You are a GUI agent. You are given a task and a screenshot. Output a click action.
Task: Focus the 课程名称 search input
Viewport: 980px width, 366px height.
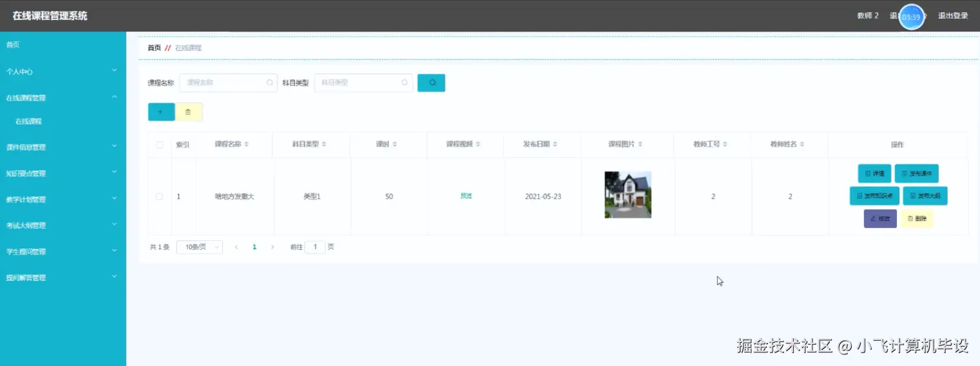coord(229,82)
